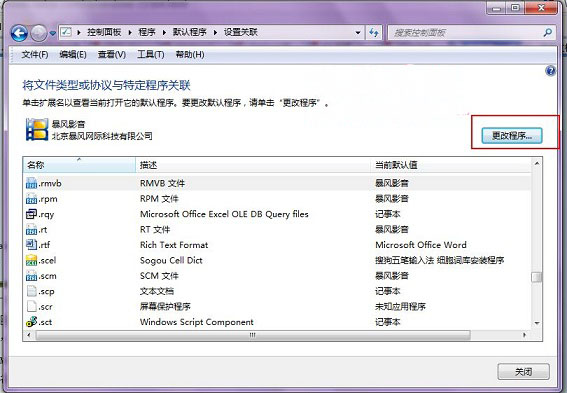Select the .rmvb extension name
This screenshot has width=567, height=393.
tap(50, 184)
